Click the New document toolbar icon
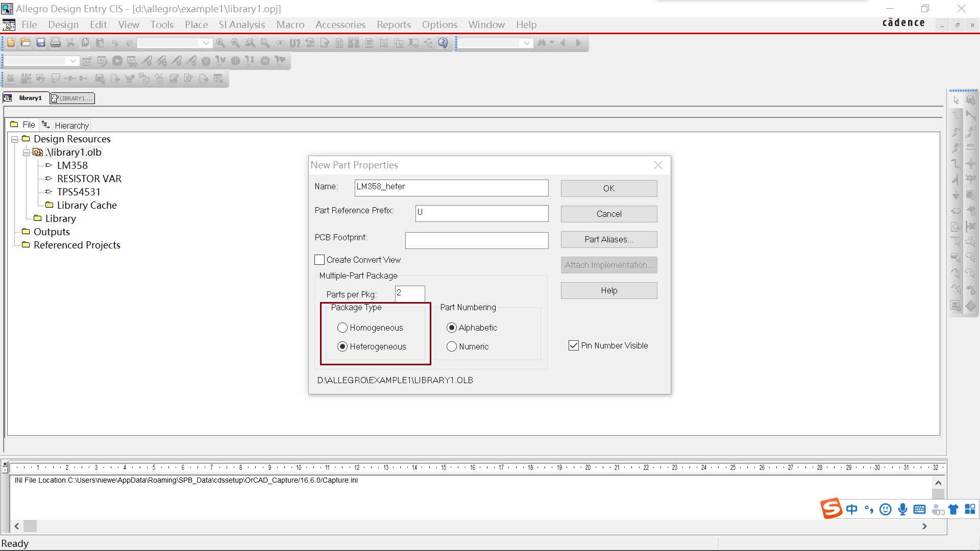This screenshot has height=551, width=980. click(x=11, y=43)
